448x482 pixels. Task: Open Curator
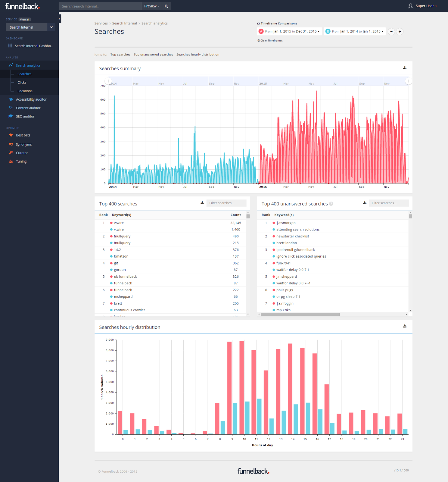[22, 153]
